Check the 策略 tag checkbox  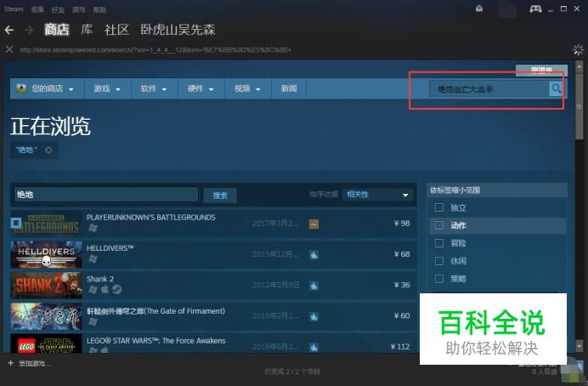[438, 279]
